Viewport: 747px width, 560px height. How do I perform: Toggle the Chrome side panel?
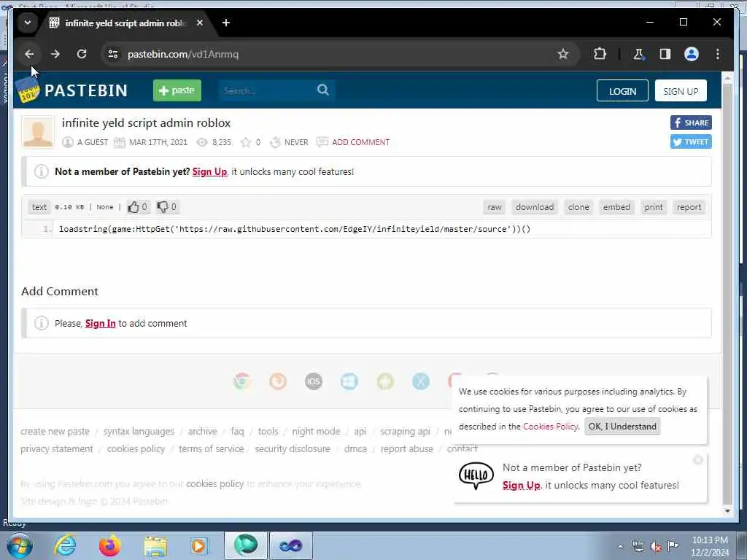click(x=665, y=54)
